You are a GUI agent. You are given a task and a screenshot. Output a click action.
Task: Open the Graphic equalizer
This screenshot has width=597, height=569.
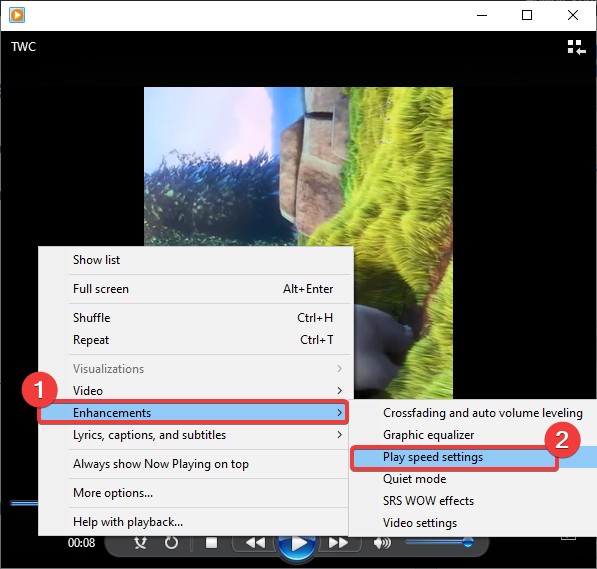tap(473, 435)
